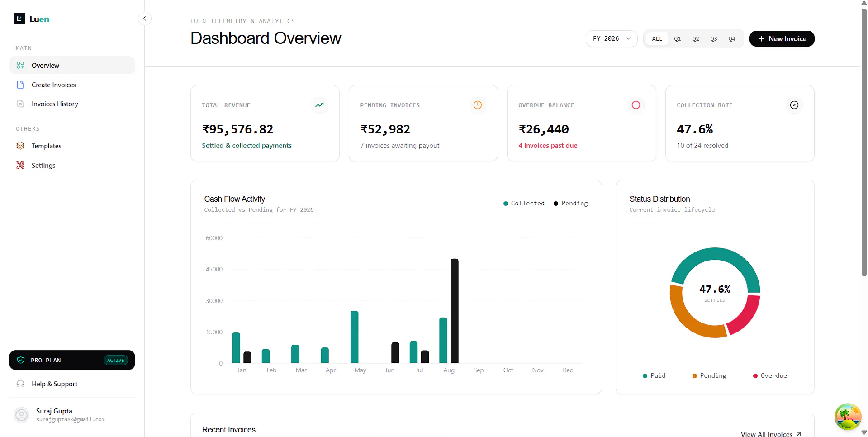Toggle the Pending series in the Cash Flow legend
Image resolution: width=868 pixels, height=437 pixels.
571,204
